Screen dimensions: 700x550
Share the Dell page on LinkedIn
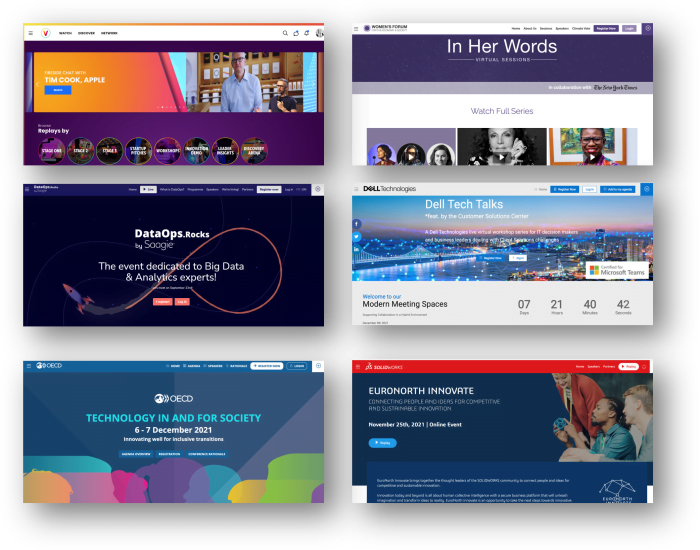pyautogui.click(x=356, y=249)
